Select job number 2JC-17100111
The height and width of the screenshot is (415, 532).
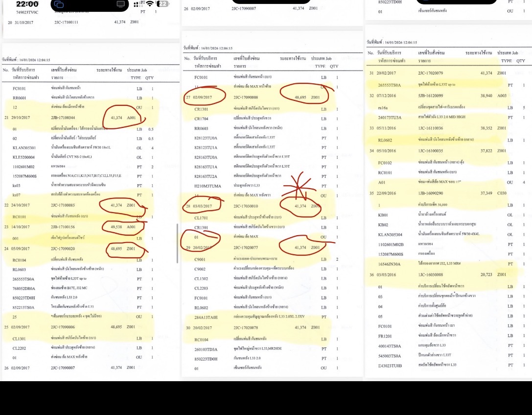66,22
